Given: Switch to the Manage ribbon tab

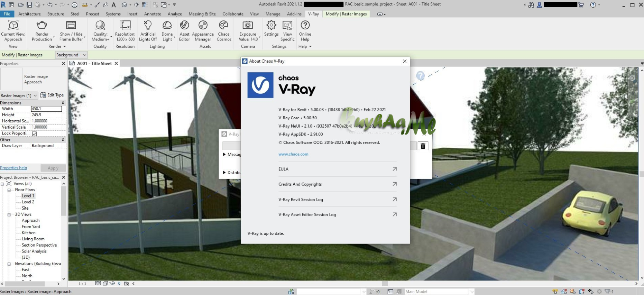Looking at the screenshot, I should pyautogui.click(x=273, y=14).
